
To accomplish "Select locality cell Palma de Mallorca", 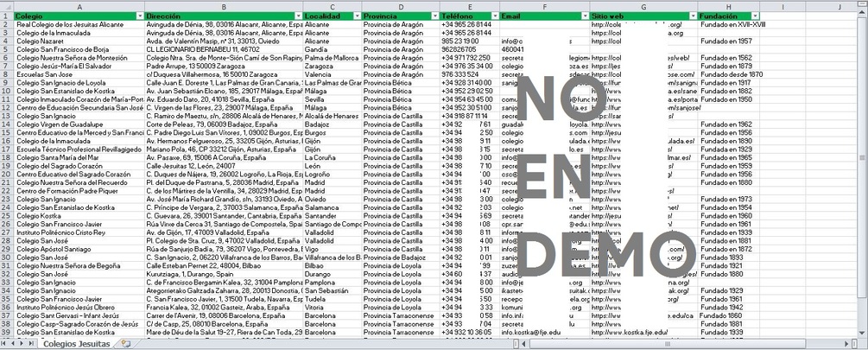I will 333,58.
